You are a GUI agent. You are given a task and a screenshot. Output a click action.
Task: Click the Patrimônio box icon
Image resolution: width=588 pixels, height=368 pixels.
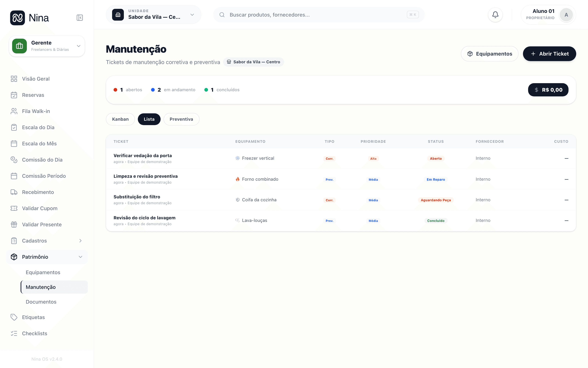tap(14, 257)
